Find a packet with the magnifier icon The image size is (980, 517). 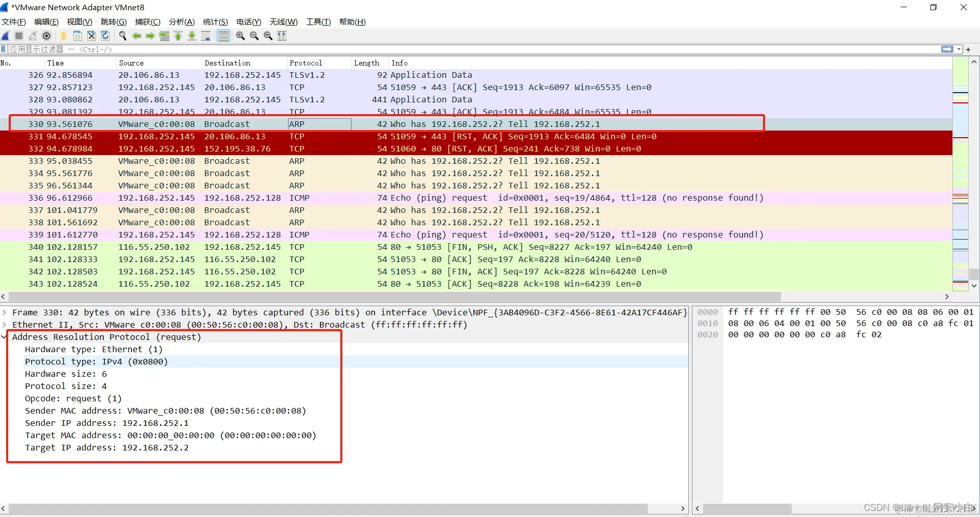point(122,36)
